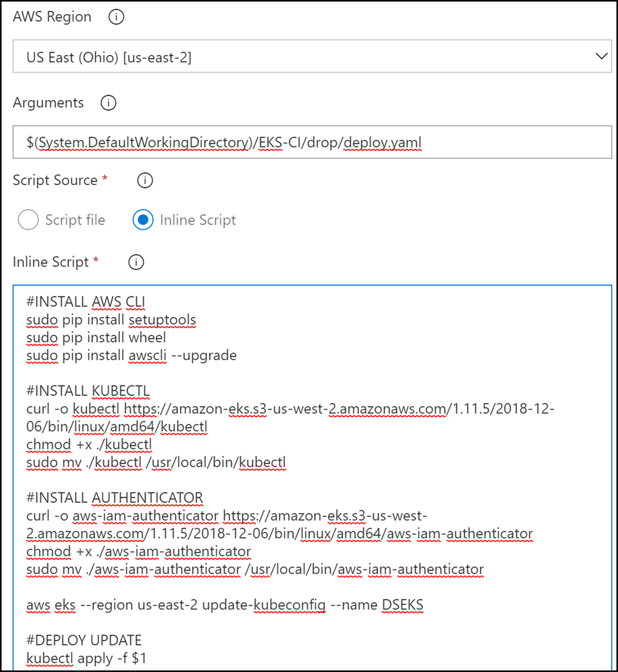Expand the AWS Region dropdown chevron

[x=601, y=56]
